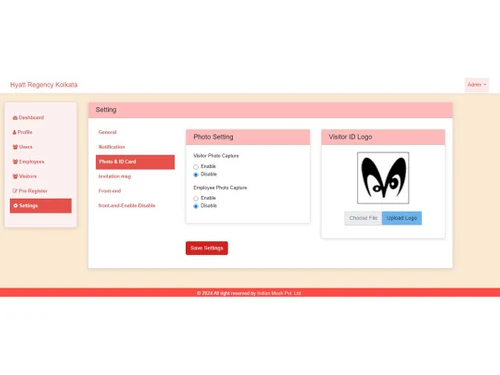500x375 pixels.
Task: Click the Photo Setting panel header
Action: pos(248,137)
